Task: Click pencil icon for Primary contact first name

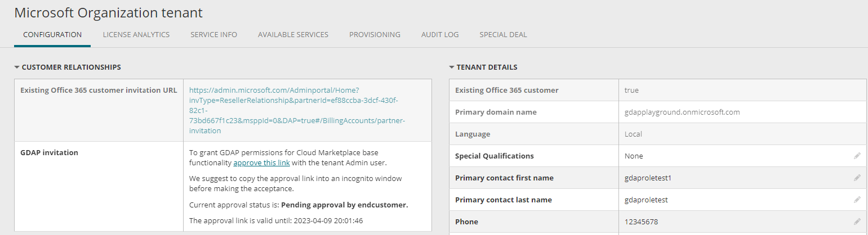Action: (857, 178)
